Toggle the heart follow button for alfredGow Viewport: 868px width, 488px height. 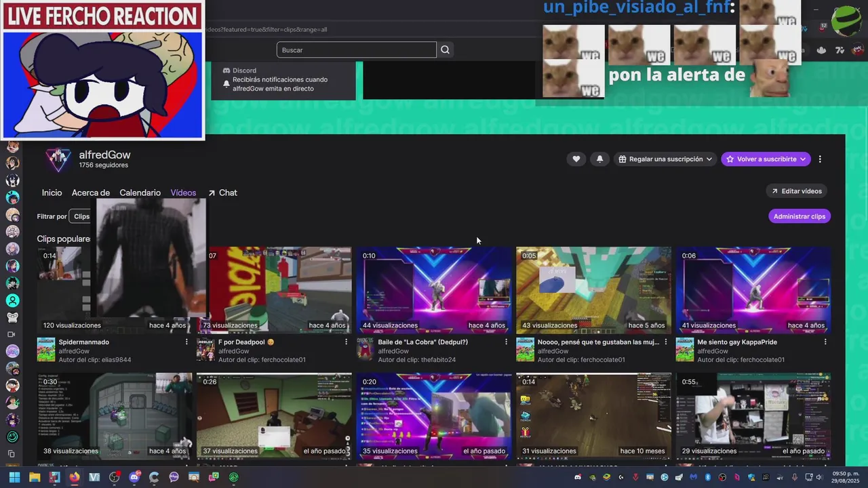point(576,159)
